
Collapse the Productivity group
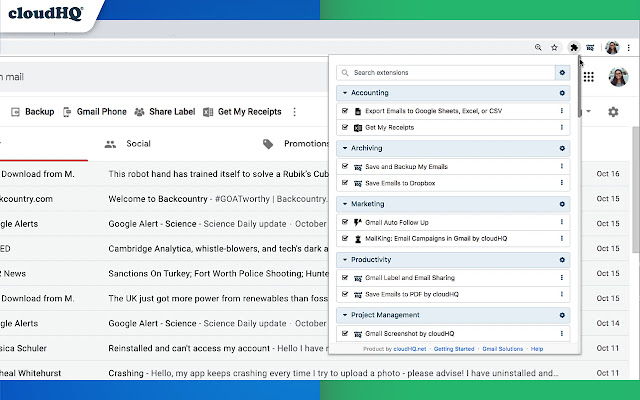pyautogui.click(x=345, y=260)
